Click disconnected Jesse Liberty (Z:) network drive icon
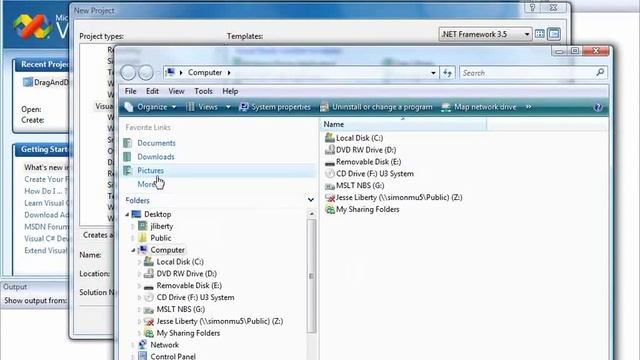The height and width of the screenshot is (360, 640). click(x=329, y=198)
